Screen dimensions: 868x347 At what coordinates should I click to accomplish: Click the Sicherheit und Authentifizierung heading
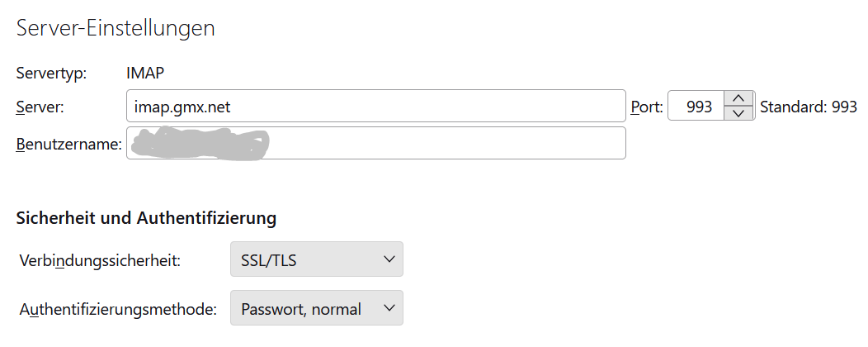146,218
